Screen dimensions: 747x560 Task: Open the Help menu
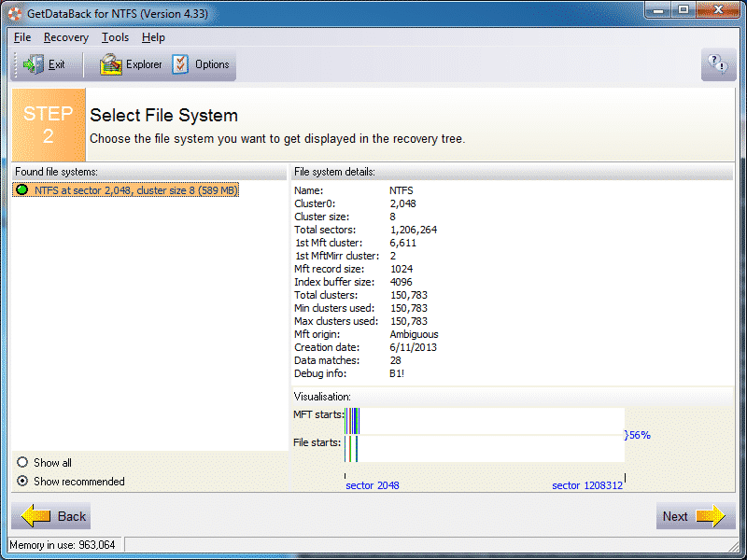153,37
